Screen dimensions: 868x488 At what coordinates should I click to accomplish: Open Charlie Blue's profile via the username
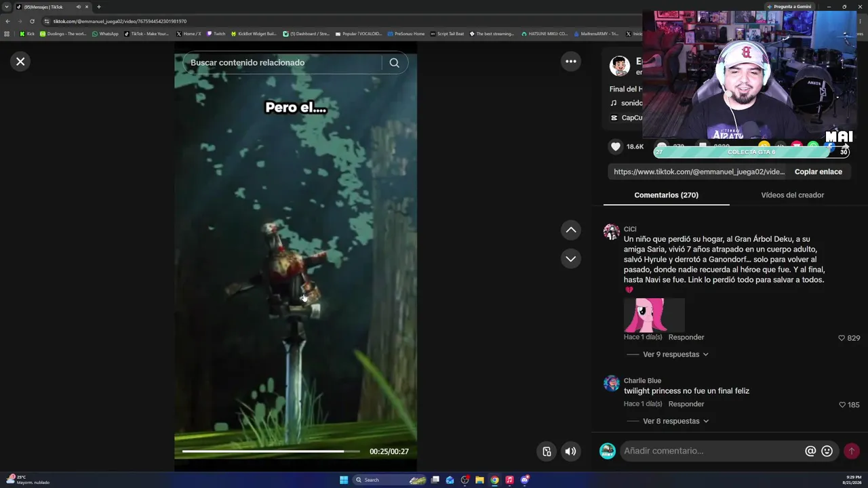(642, 381)
